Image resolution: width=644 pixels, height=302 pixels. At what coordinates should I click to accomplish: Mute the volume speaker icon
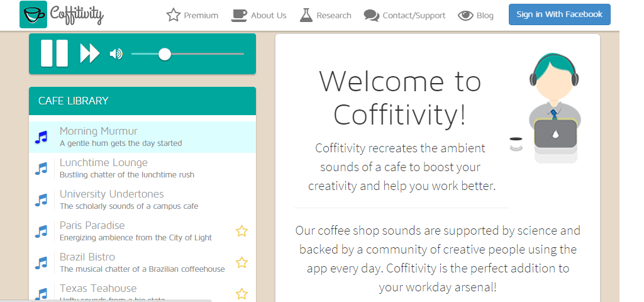pyautogui.click(x=116, y=54)
